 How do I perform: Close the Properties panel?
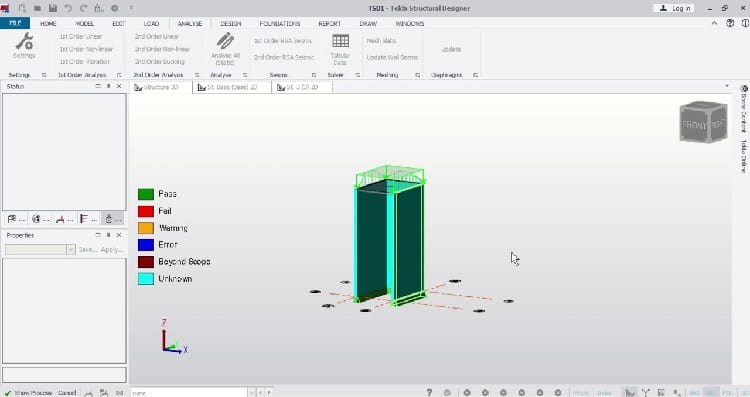[119, 235]
